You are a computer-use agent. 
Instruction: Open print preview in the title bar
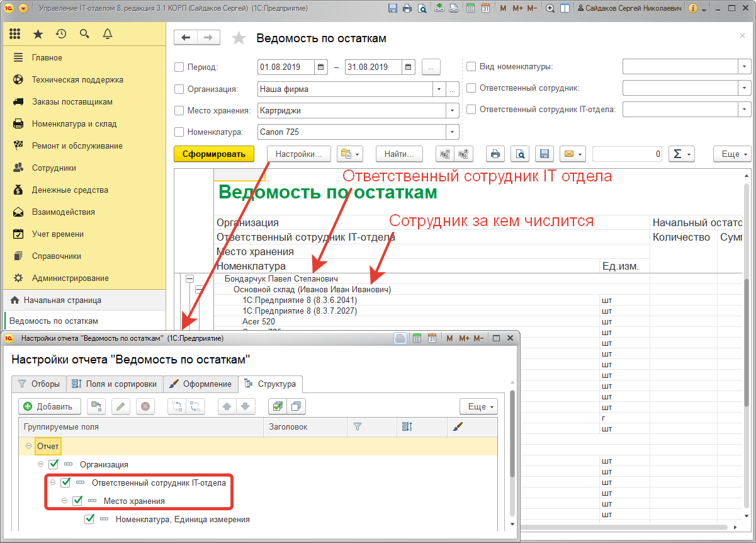click(422, 8)
